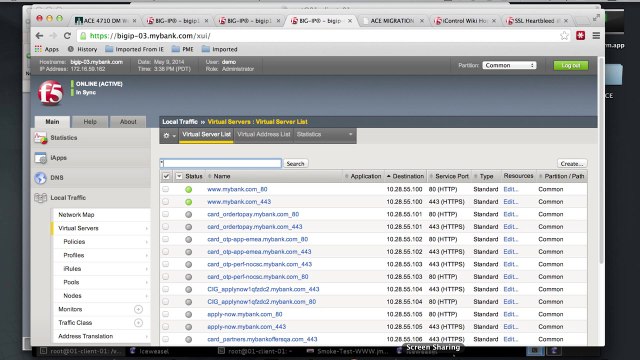Open Network Map in sidebar
Viewport: 640px width, 360px height.
coord(76,215)
